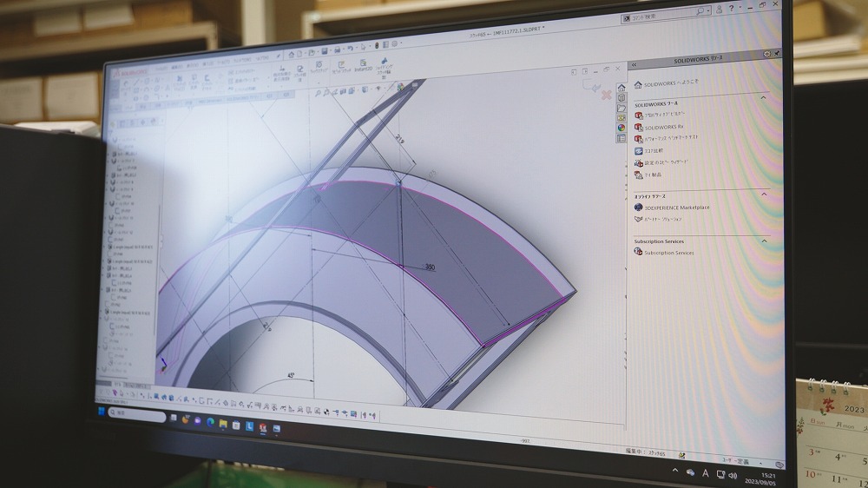
Task: Open the View Palette task pane tab
Action: point(621,118)
